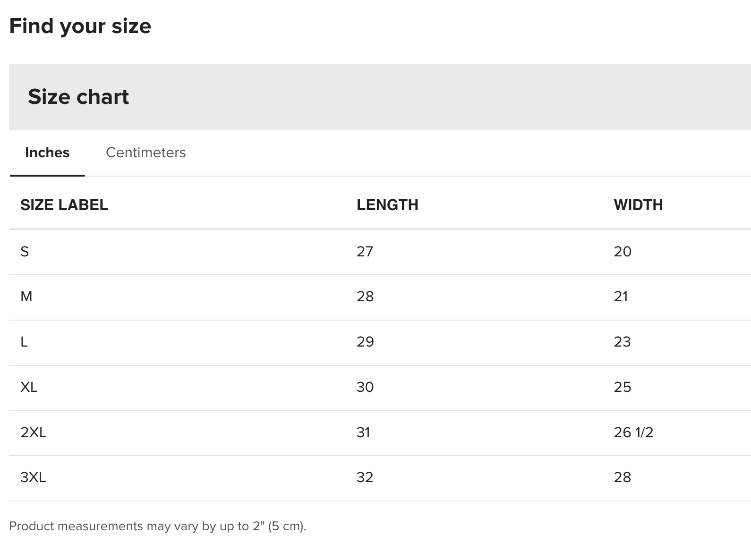Select the XL size label
Image resolution: width=751 pixels, height=560 pixels.
click(x=29, y=387)
